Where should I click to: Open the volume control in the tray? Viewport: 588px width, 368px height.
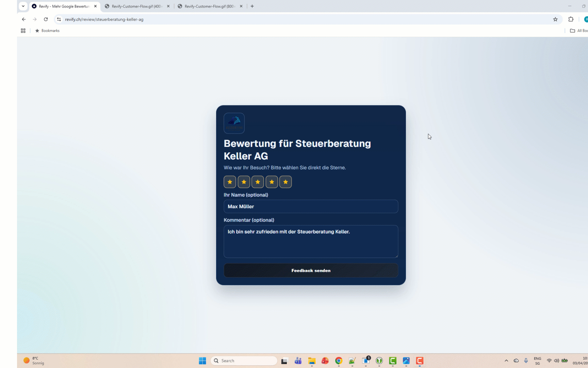[557, 360]
